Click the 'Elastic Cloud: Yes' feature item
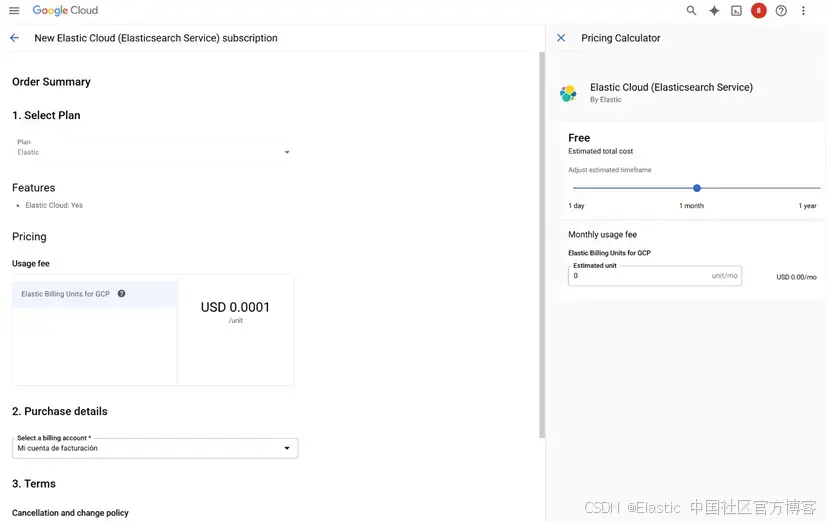The height and width of the screenshot is (523, 828). tap(54, 205)
